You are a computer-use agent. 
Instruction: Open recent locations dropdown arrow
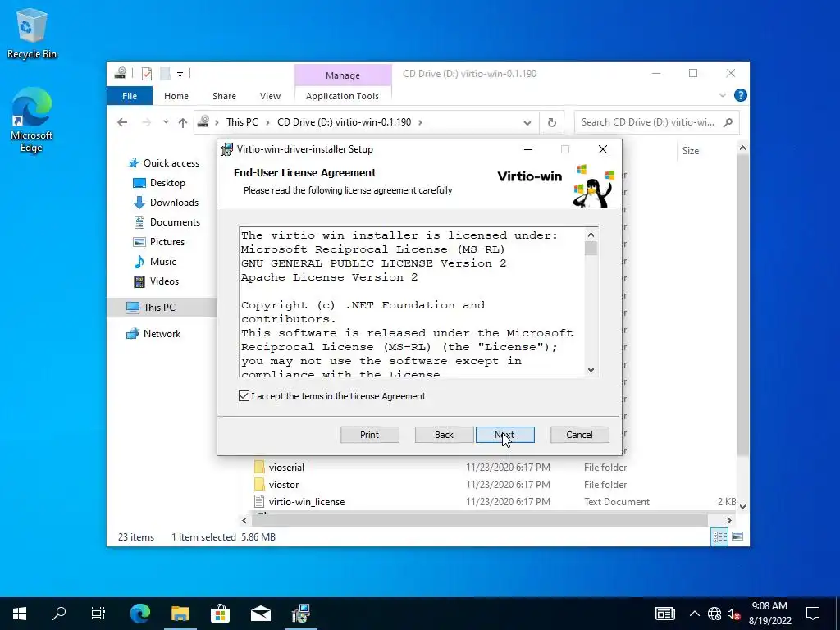tap(166, 122)
